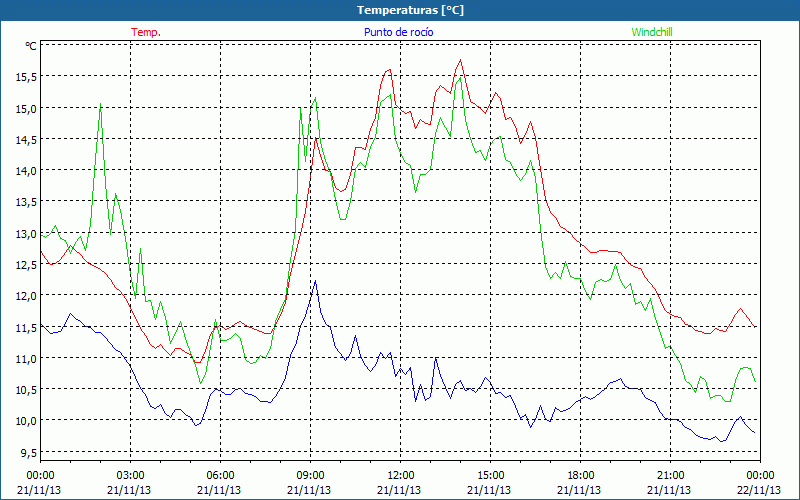Image resolution: width=800 pixels, height=500 pixels.
Task: Click the 15:00 time axis label
Action: (490, 476)
